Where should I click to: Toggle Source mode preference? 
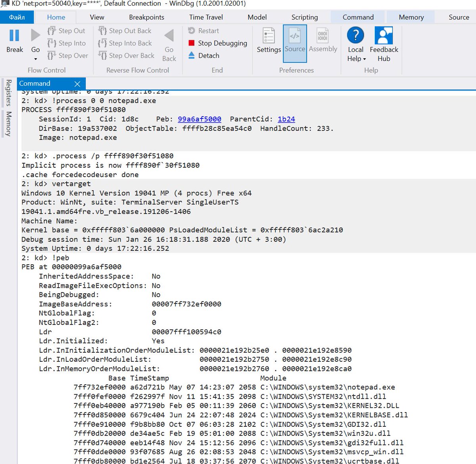pyautogui.click(x=295, y=44)
